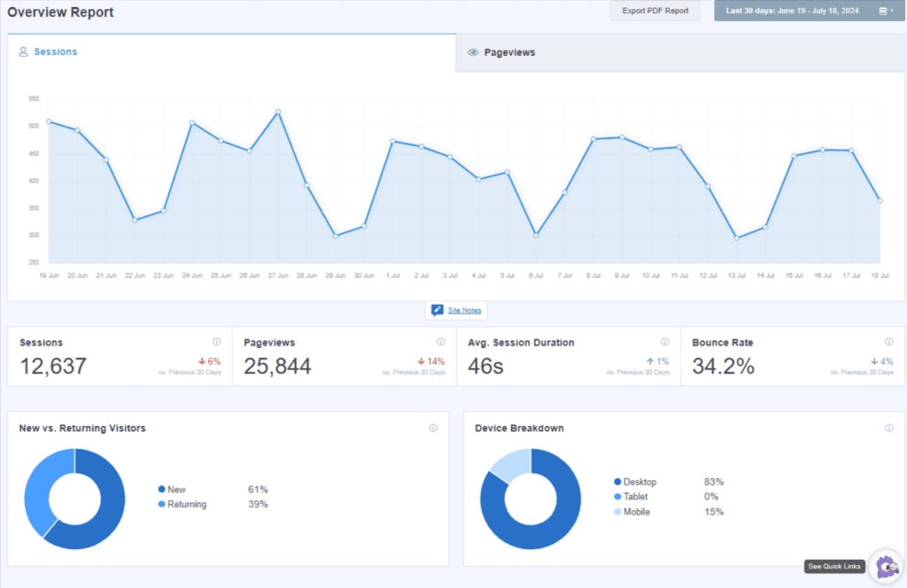The width and height of the screenshot is (907, 588).
Task: Click the Site Notes pencil icon
Action: [x=437, y=311]
